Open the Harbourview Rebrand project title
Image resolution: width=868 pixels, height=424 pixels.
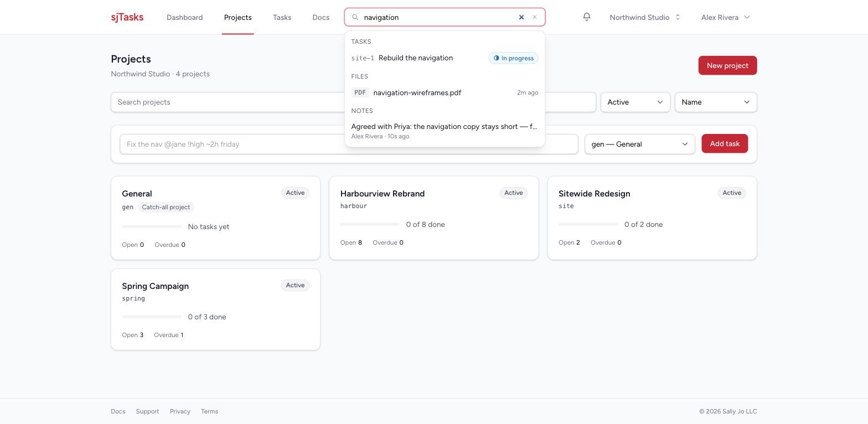(383, 194)
